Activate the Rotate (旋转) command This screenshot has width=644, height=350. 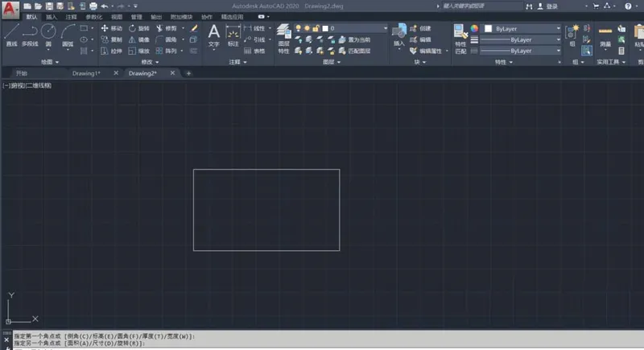pos(138,28)
